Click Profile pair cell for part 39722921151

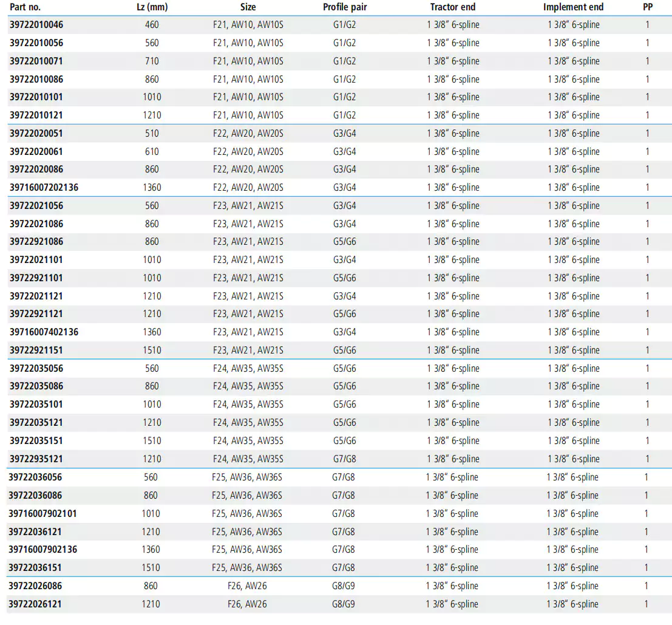click(345, 350)
